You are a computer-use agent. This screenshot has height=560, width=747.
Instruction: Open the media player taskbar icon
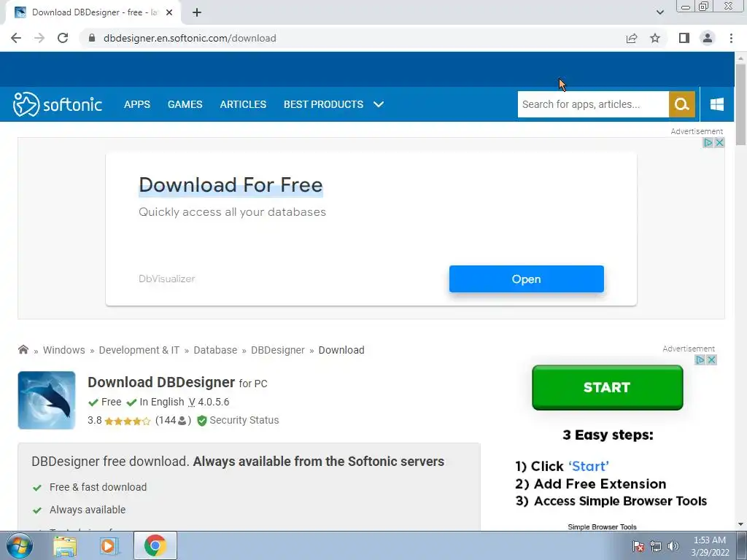(109, 545)
